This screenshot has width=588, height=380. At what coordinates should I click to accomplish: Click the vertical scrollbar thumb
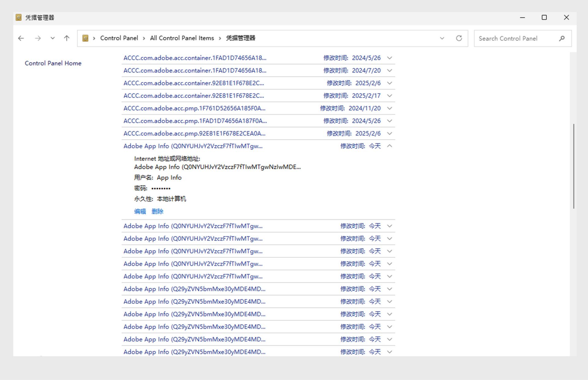tap(573, 166)
